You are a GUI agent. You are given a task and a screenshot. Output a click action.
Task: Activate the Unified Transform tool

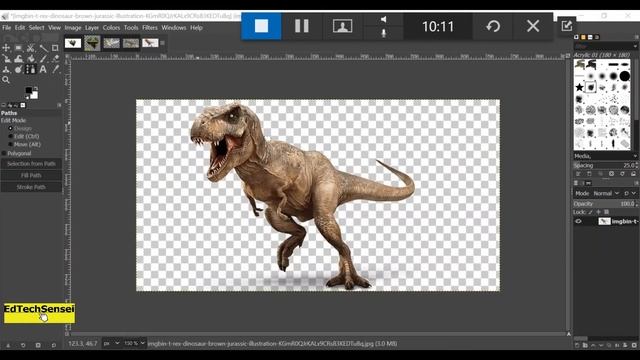click(x=6, y=59)
